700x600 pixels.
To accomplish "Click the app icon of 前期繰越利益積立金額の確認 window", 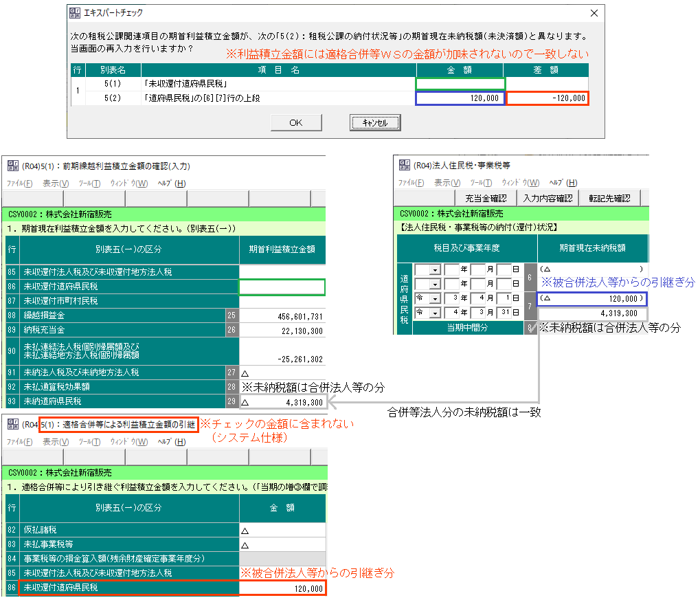I will [x=12, y=166].
